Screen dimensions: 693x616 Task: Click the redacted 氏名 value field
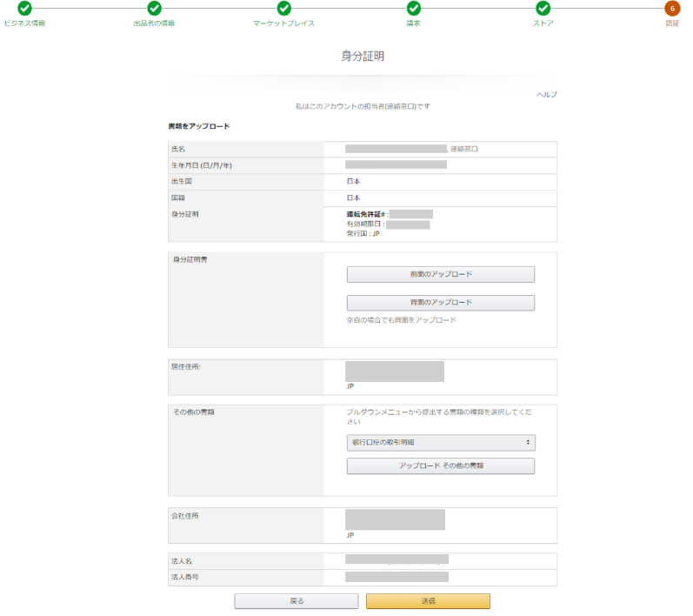396,149
